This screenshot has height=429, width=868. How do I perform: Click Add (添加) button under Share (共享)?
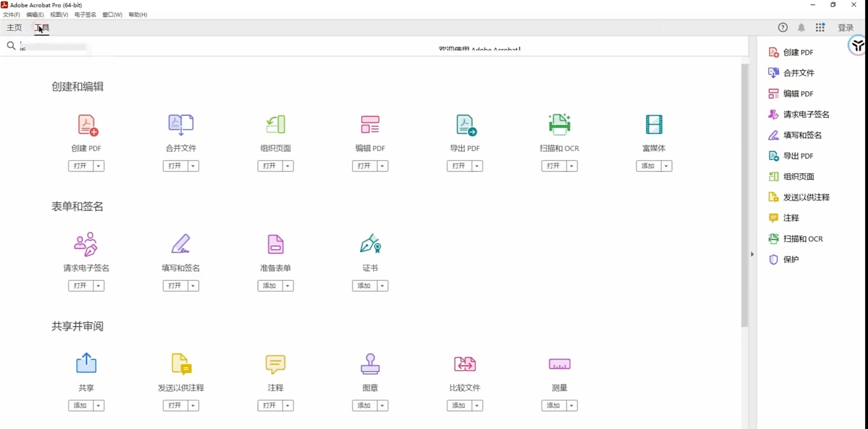tap(80, 405)
